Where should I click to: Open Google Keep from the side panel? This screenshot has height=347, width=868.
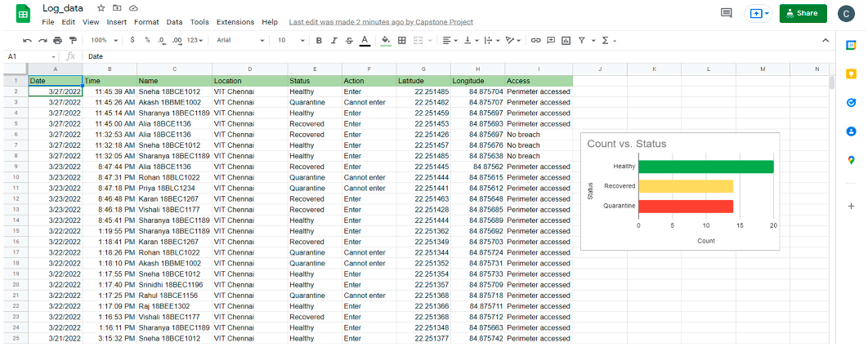pos(851,74)
